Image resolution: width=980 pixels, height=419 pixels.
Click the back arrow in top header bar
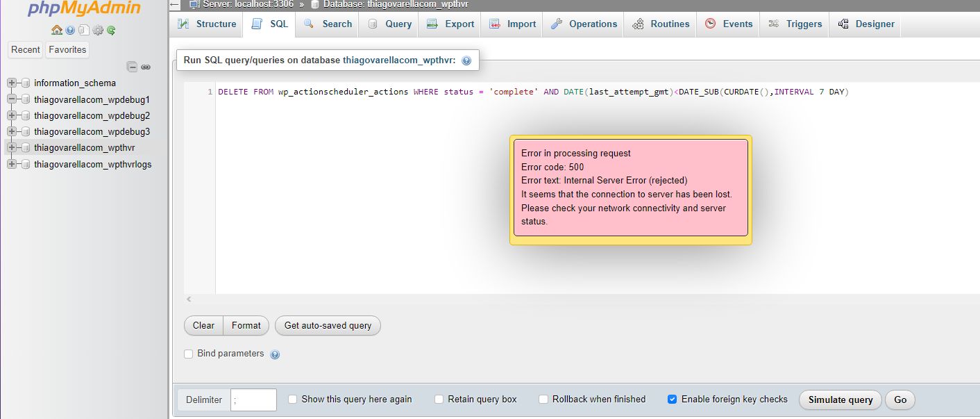pyautogui.click(x=174, y=4)
